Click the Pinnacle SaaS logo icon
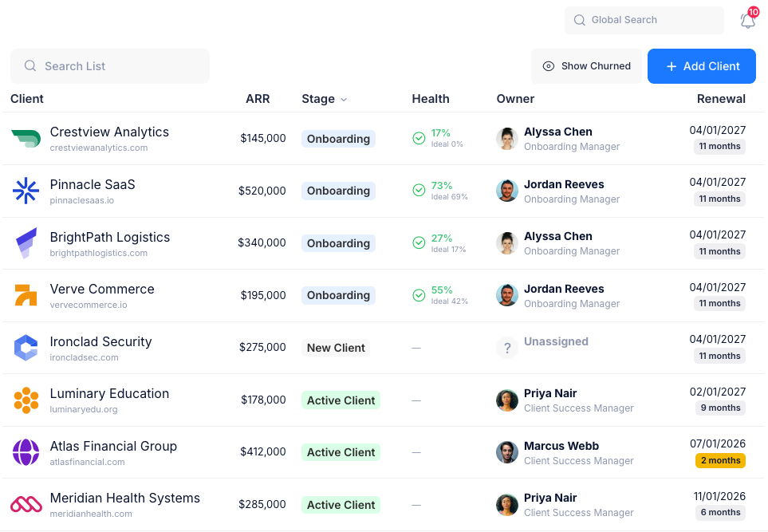Screen dimensions: 768x532 pos(26,191)
